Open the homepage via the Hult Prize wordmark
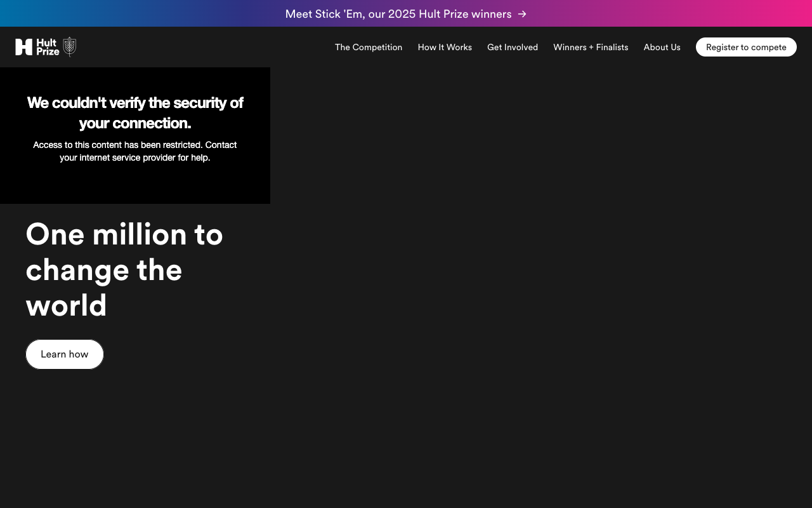Viewport: 812px width, 508px height. click(x=46, y=47)
